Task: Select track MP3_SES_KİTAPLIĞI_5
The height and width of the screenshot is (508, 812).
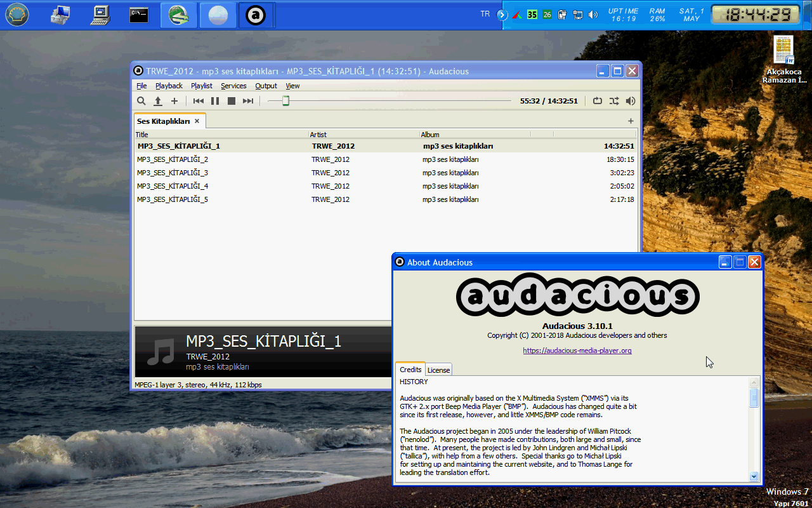Action: click(386, 199)
